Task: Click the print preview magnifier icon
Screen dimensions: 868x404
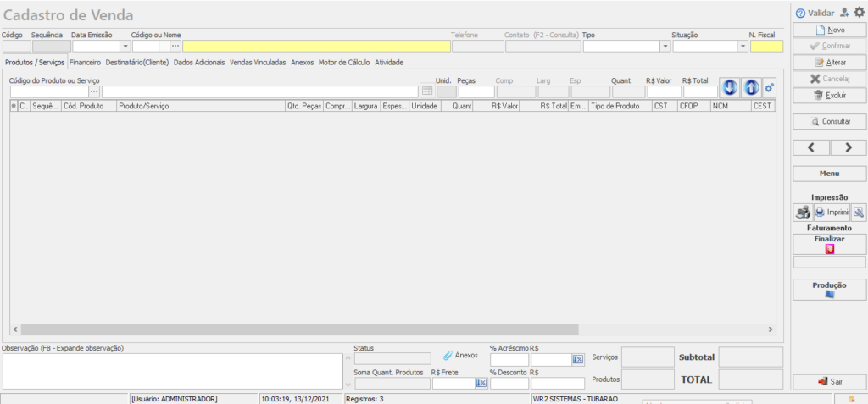Action: tap(859, 213)
